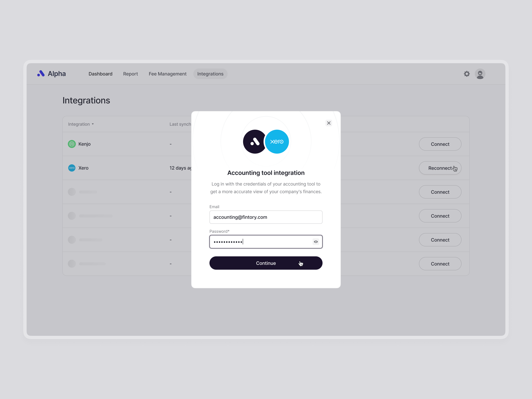Click the user profile icon
Screen dimensions: 532x399
[480, 74]
